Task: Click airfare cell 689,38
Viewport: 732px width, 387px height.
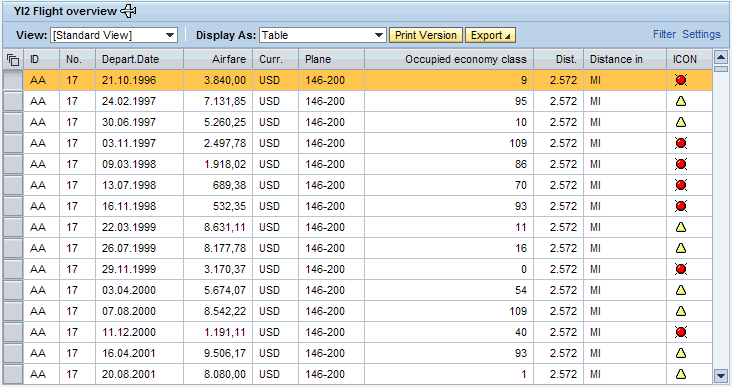Action: [218, 185]
